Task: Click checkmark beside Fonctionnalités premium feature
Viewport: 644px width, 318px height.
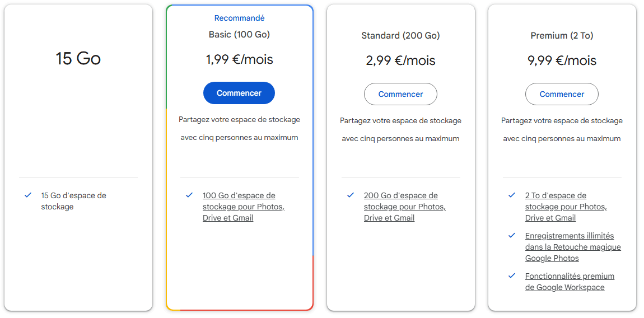Action: tap(512, 275)
